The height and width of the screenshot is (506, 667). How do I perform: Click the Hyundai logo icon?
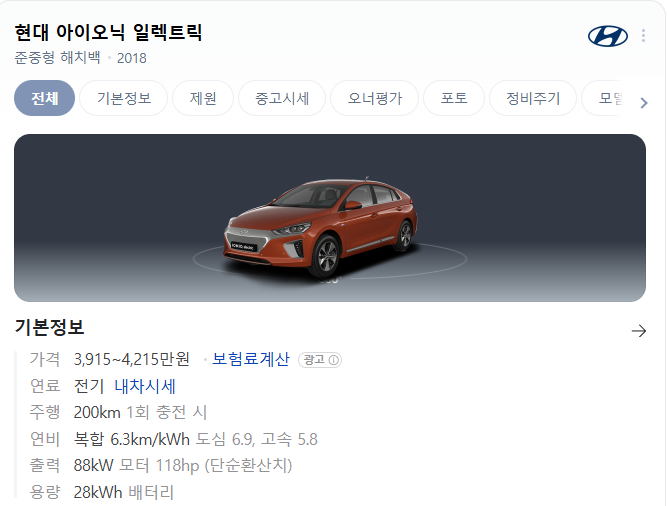tap(607, 36)
